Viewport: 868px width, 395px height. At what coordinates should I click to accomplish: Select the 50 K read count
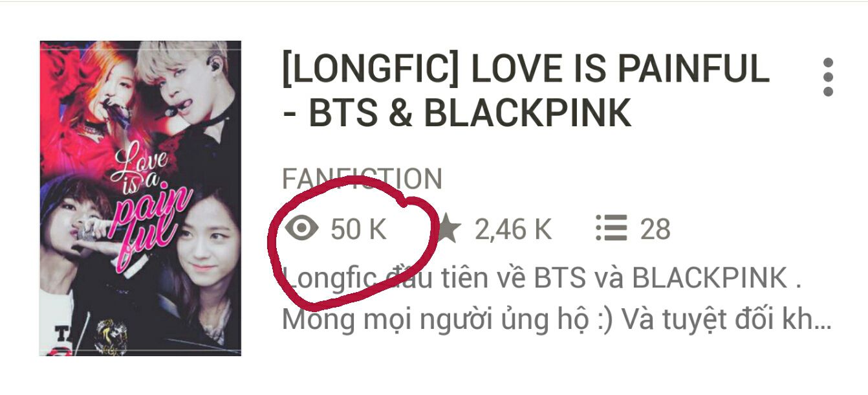tap(359, 229)
